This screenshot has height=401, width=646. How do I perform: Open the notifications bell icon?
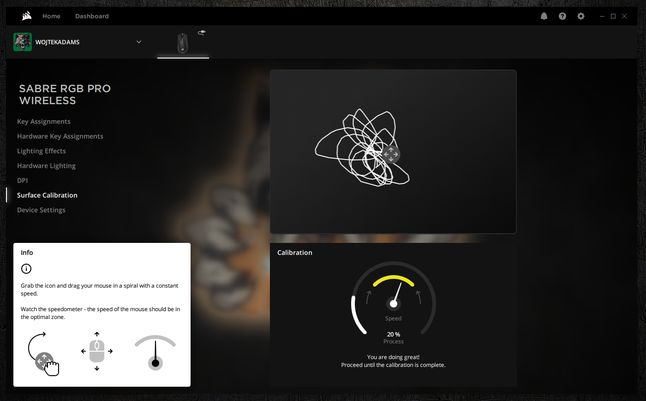544,16
